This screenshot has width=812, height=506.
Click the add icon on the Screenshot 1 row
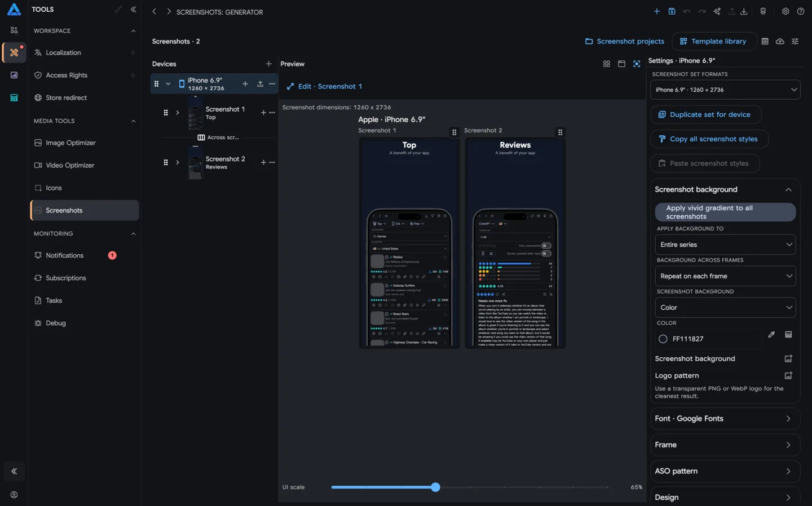(263, 113)
